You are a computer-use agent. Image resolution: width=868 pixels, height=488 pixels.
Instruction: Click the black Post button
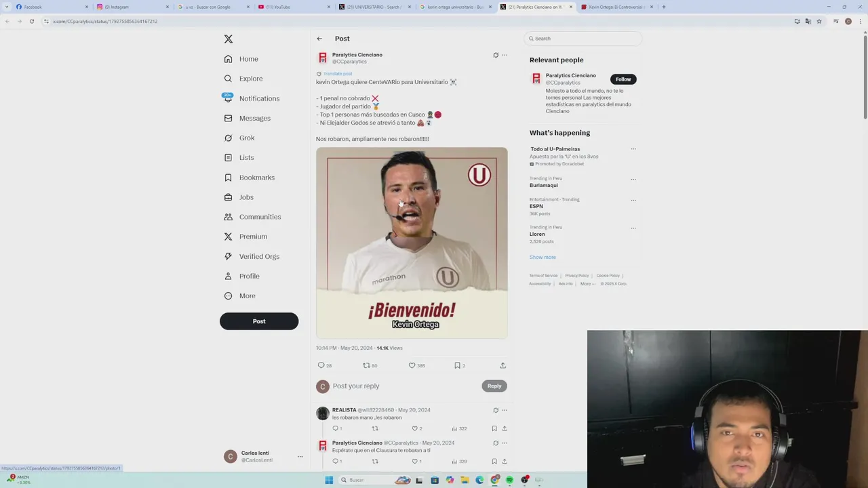click(x=259, y=321)
